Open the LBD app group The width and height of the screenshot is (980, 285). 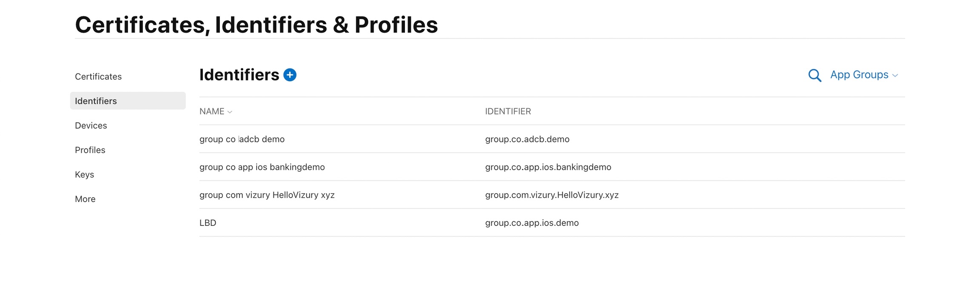(208, 223)
